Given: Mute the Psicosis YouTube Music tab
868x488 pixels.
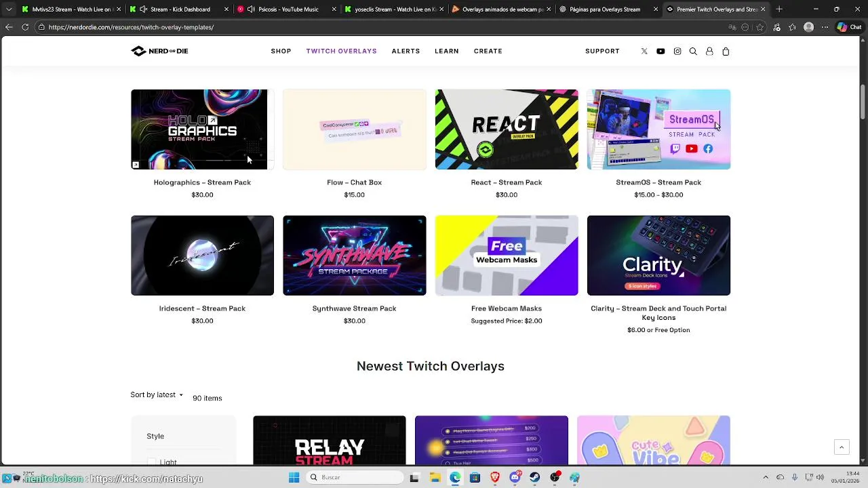Looking at the screenshot, I should [x=251, y=9].
